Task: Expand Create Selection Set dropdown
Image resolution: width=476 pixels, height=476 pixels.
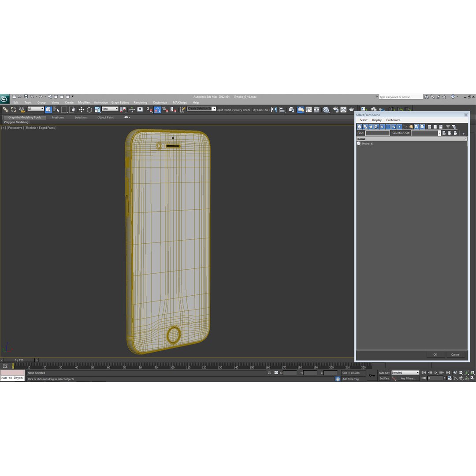Action: 214,109
